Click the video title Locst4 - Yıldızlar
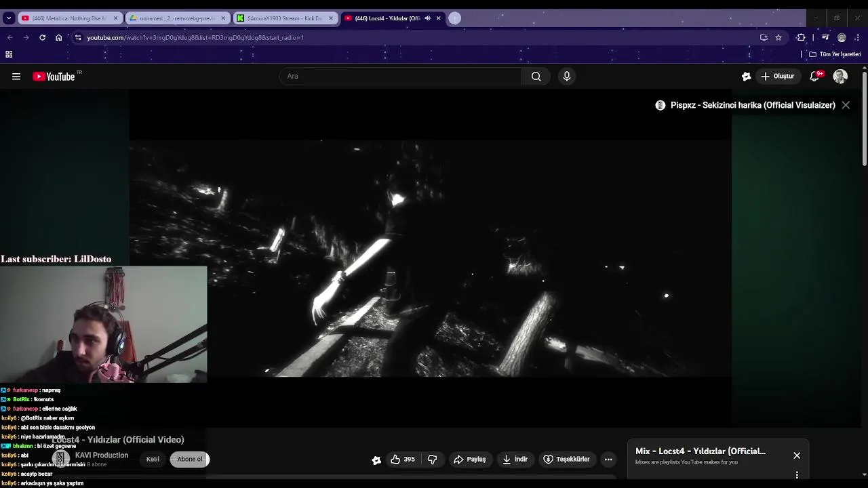 click(x=118, y=440)
